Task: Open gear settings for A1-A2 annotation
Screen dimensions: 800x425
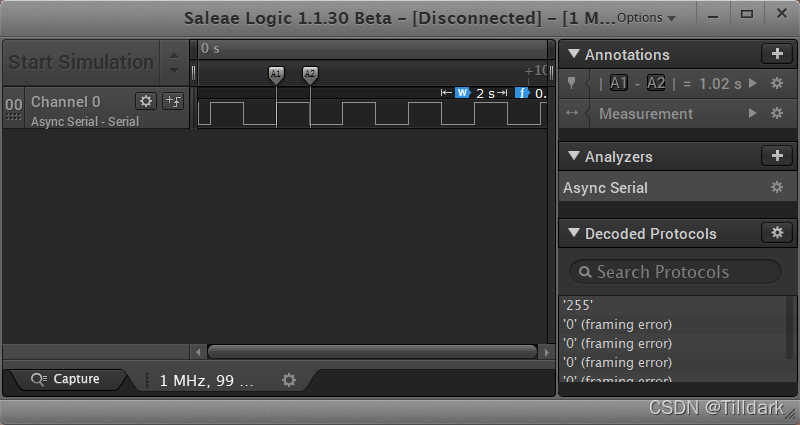Action: pos(777,83)
